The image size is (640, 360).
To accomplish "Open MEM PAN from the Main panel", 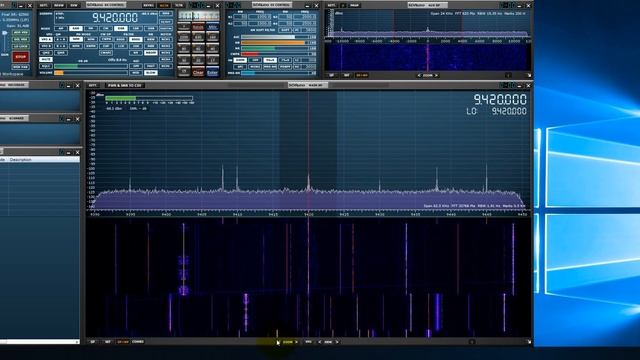I will 20,67.
